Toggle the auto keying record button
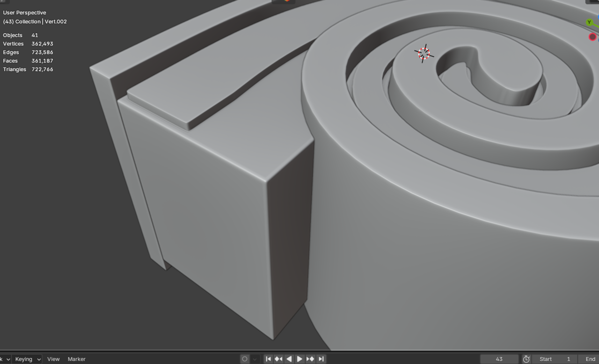The image size is (599, 364). (245, 359)
